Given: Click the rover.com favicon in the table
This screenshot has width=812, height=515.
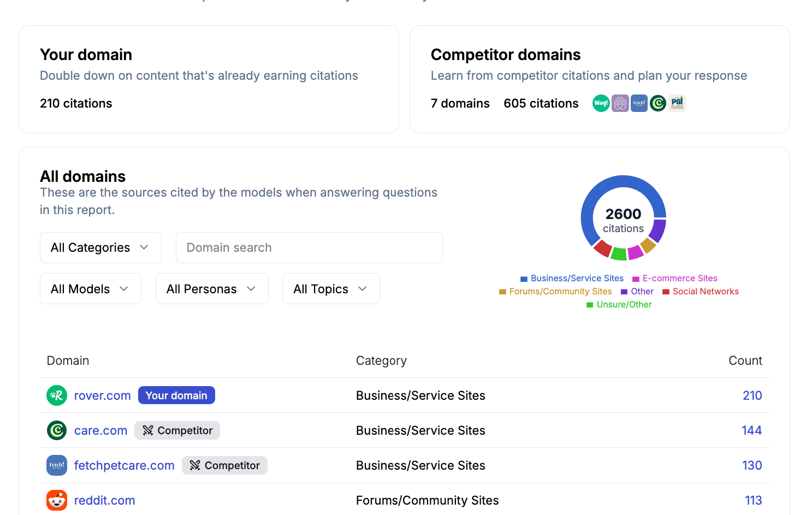Looking at the screenshot, I should pyautogui.click(x=57, y=395).
